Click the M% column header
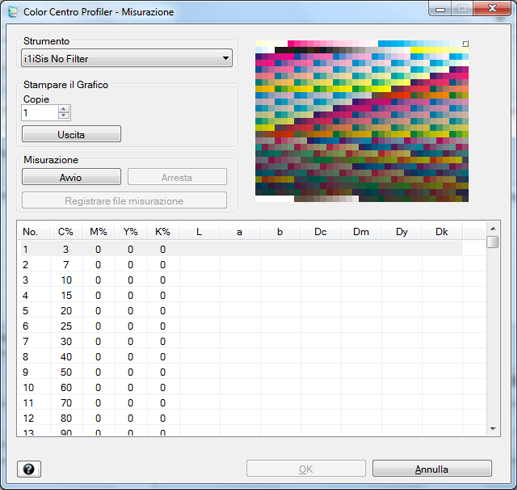The width and height of the screenshot is (517, 490). [98, 232]
